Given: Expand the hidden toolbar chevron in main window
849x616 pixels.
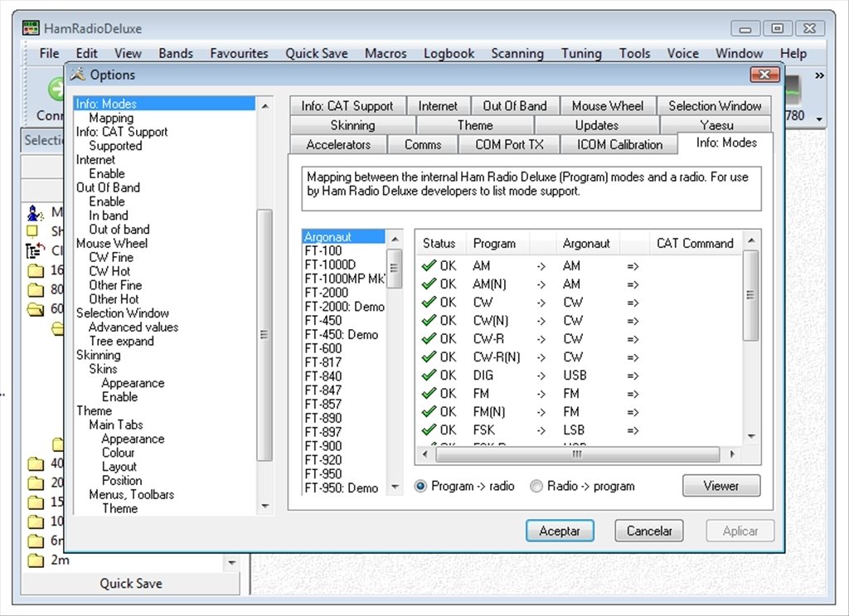Looking at the screenshot, I should [x=820, y=75].
